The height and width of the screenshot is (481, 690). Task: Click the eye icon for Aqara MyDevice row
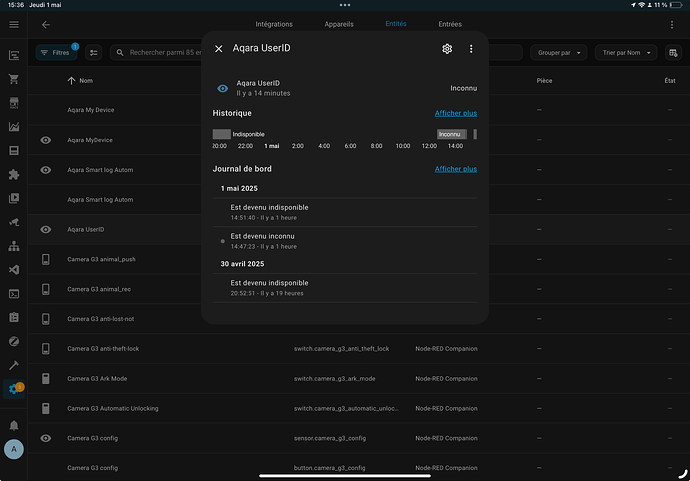(46, 140)
